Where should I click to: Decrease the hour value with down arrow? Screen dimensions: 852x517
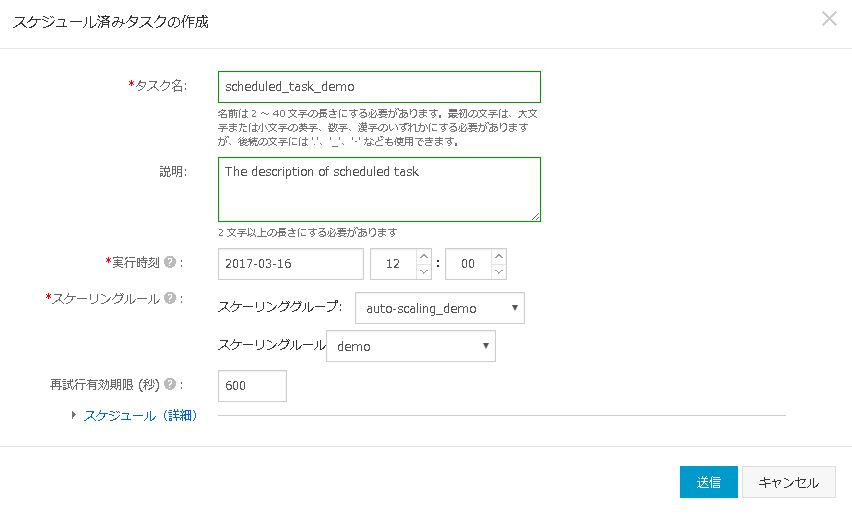click(424, 271)
